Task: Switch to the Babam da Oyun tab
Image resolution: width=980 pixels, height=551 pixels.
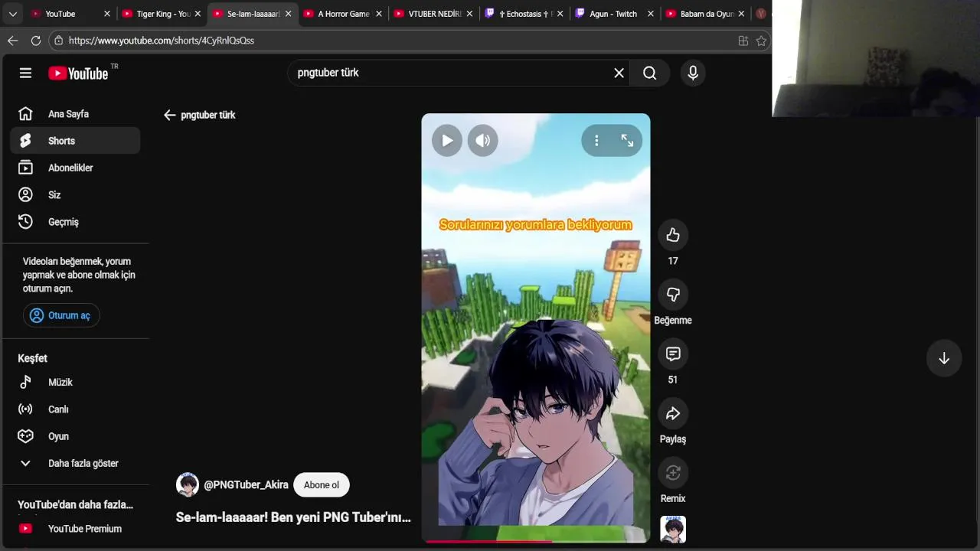Action: coord(705,14)
